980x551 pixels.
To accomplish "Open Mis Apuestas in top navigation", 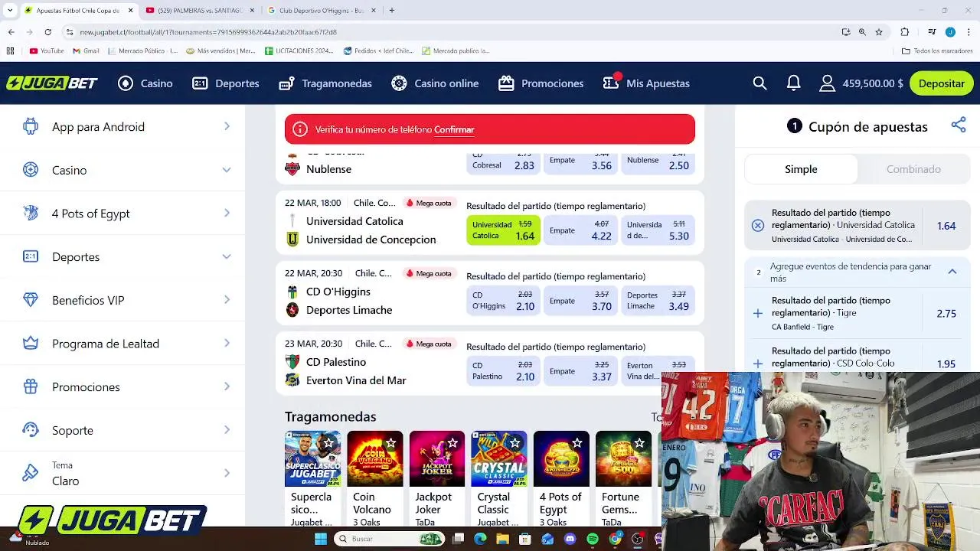I will [x=646, y=83].
